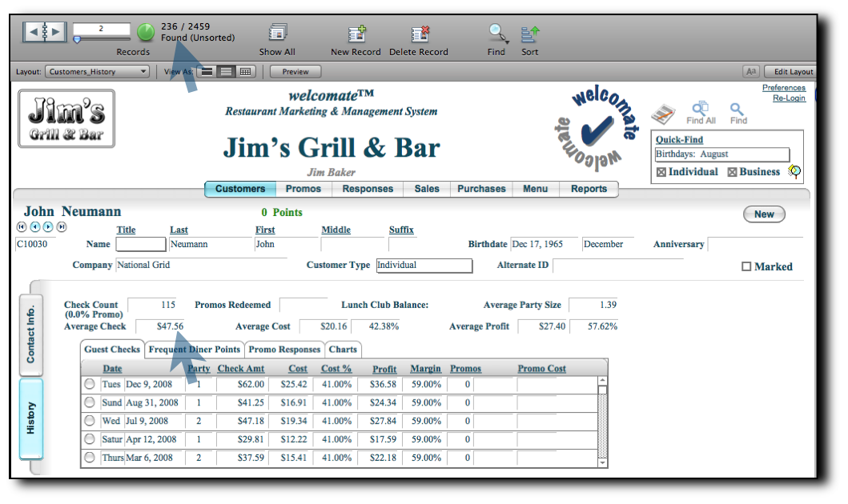
Task: Click the Sort toolbar icon
Action: click(x=530, y=34)
